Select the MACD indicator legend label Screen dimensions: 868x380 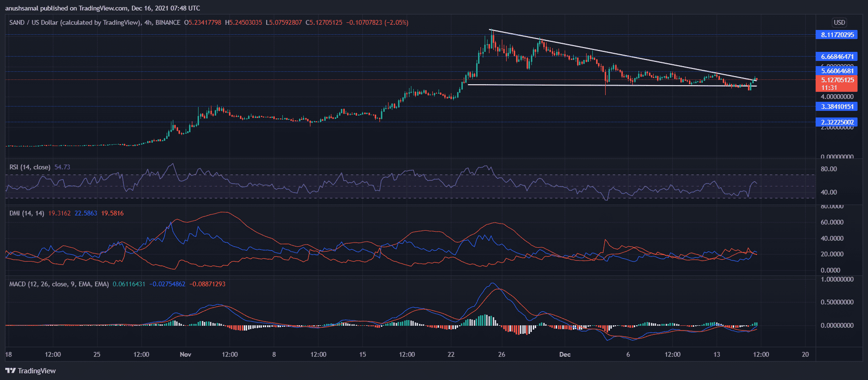(x=59, y=284)
